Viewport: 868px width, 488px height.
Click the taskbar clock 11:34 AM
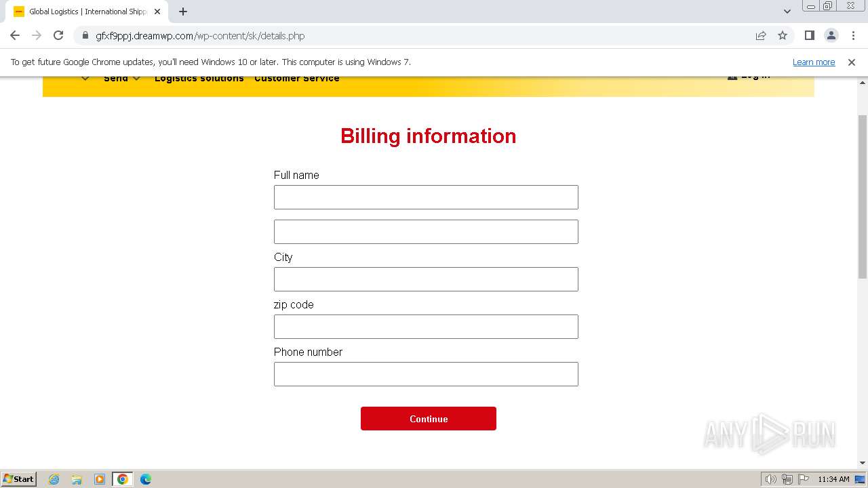[x=833, y=479]
